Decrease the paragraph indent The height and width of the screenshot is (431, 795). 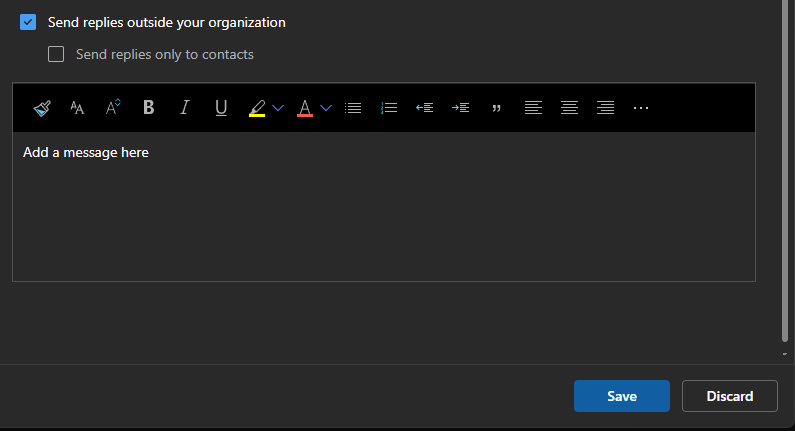pyautogui.click(x=425, y=108)
